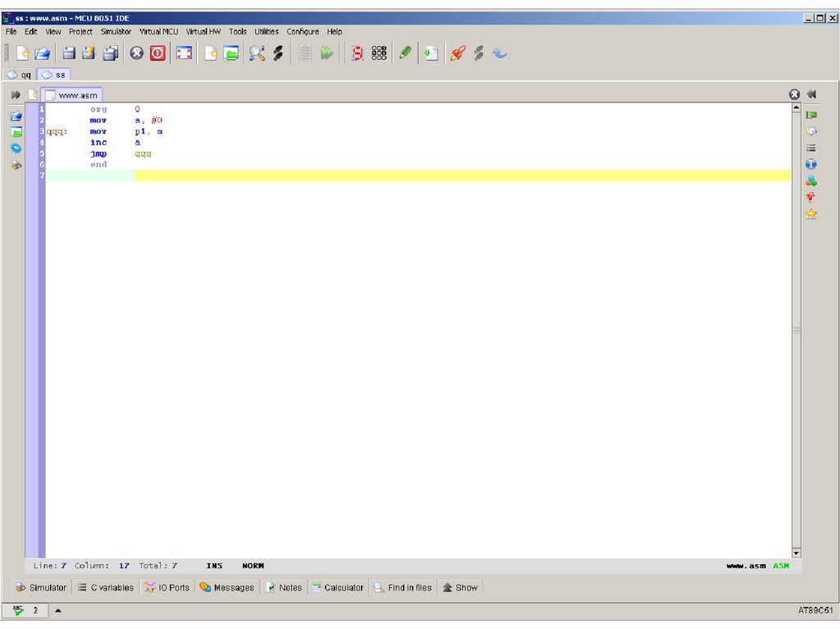Switch to the qq project tab
Screen dimensions: 840x629
pyautogui.click(x=20, y=75)
